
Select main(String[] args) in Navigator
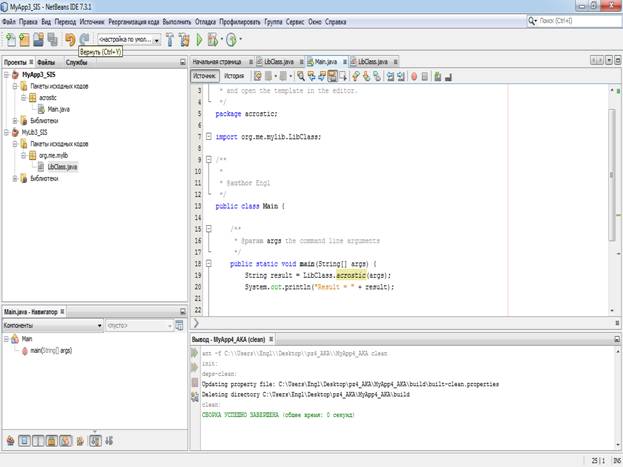pos(51,351)
